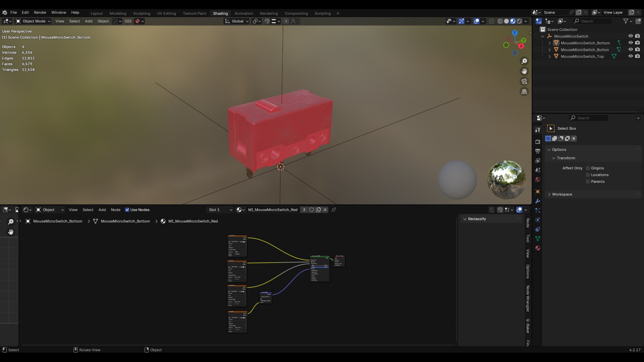Click the pan view hand icon in viewport
The height and width of the screenshot is (362, 644).
coord(524,71)
